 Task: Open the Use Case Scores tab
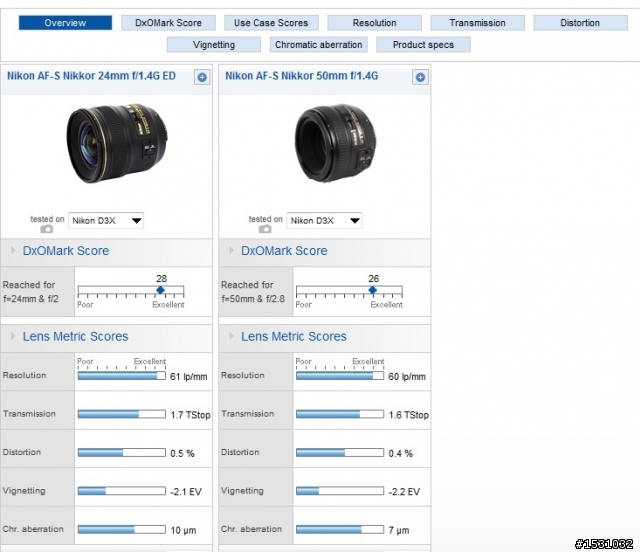click(x=271, y=23)
